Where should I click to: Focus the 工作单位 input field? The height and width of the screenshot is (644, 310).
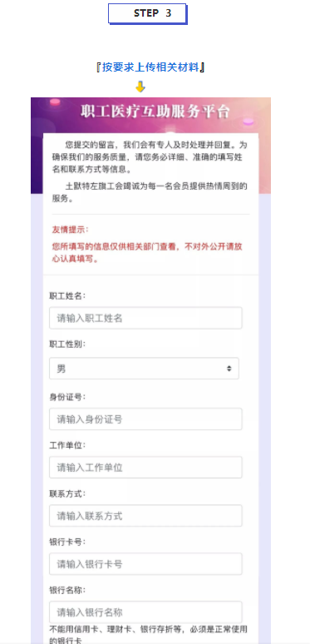click(x=145, y=468)
